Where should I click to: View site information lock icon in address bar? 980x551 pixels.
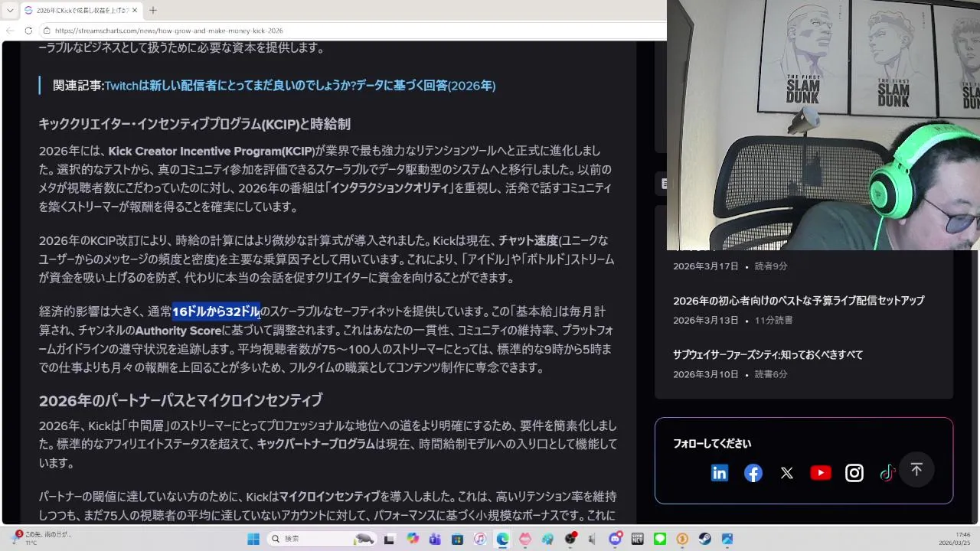[47, 31]
